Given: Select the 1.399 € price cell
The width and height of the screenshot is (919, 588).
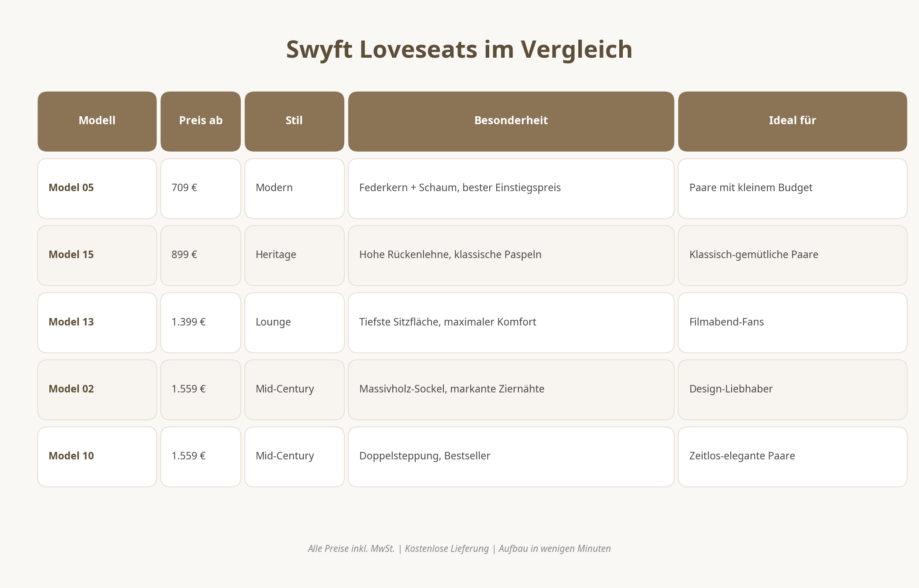Looking at the screenshot, I should point(201,322).
